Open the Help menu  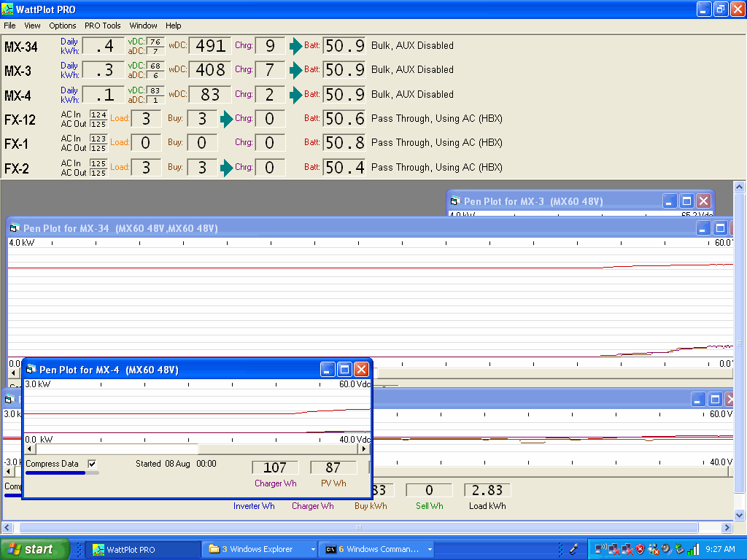click(174, 26)
